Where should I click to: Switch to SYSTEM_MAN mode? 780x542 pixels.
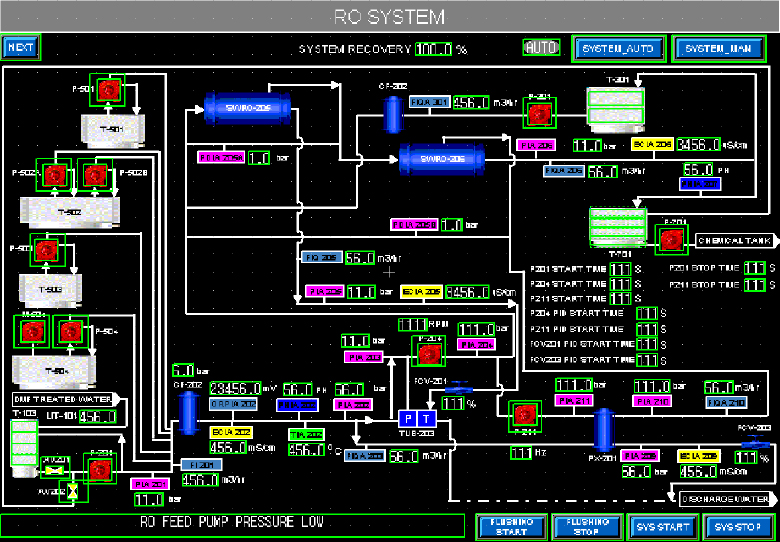(x=719, y=49)
